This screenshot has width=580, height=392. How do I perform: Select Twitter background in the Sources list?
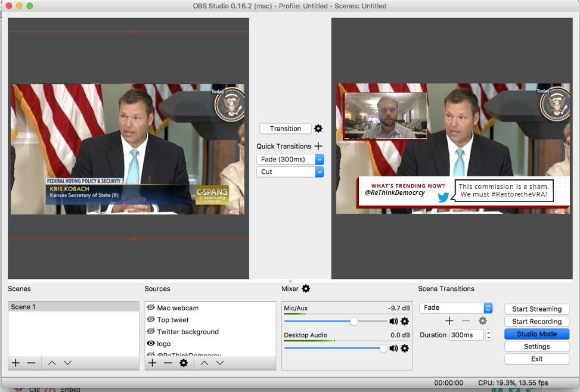188,332
